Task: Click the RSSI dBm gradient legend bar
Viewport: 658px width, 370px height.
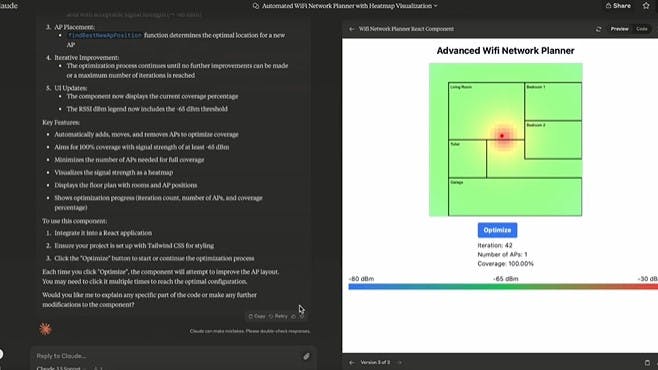Action: click(503, 287)
